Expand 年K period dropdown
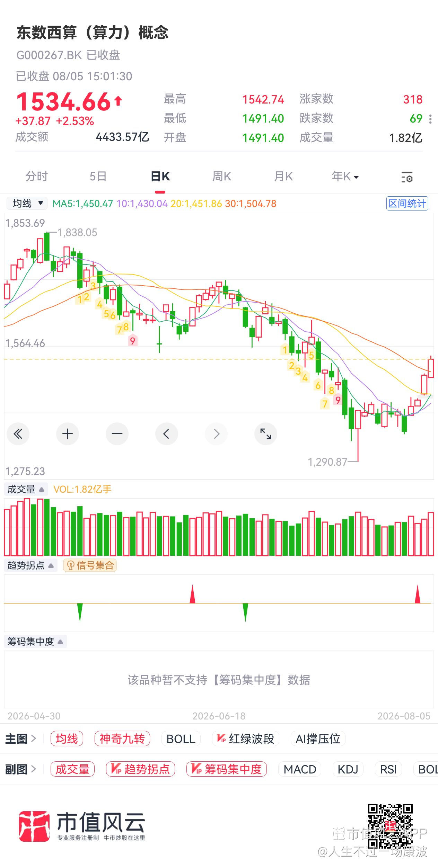This screenshot has width=438, height=868. pos(345,176)
